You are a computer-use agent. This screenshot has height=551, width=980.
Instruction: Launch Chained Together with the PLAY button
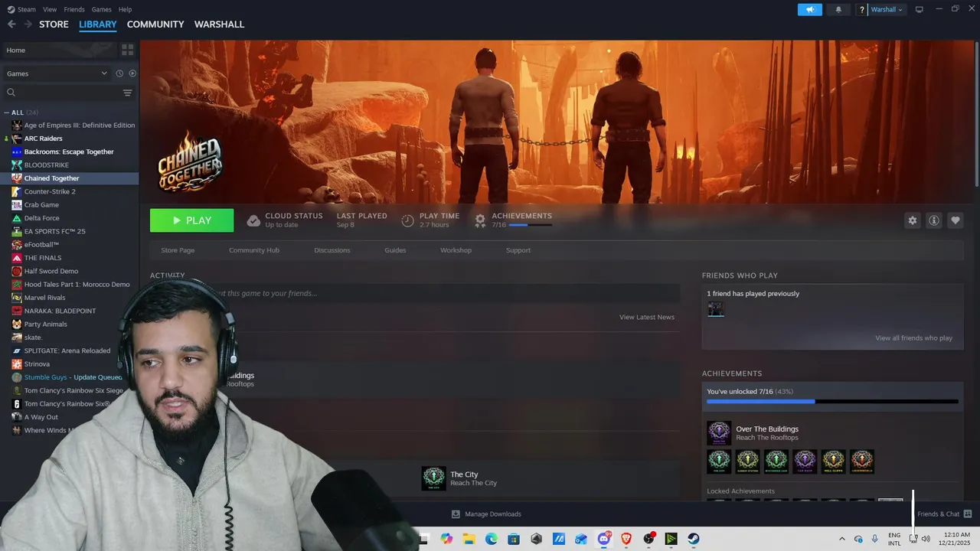click(x=191, y=220)
